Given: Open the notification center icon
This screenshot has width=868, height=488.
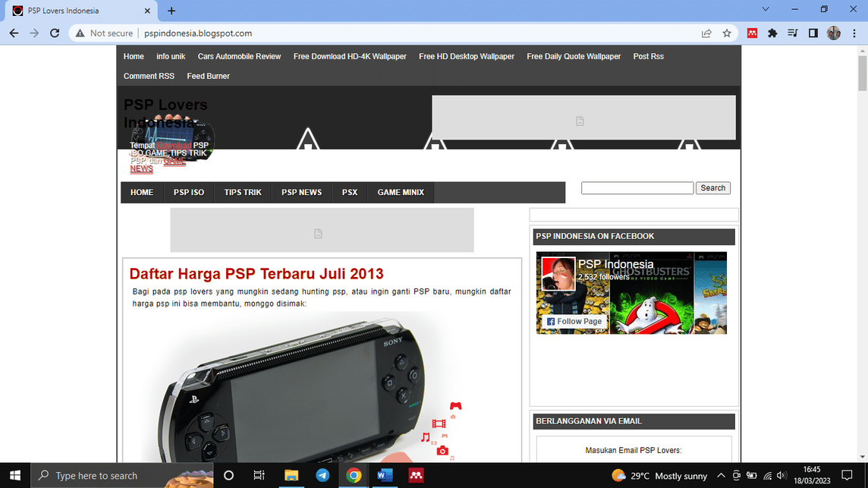Looking at the screenshot, I should tap(847, 475).
